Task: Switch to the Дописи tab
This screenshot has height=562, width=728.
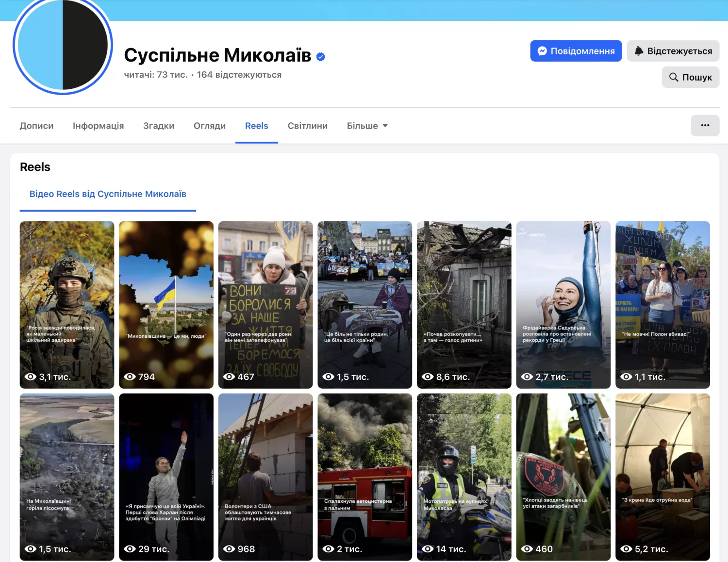Action: [36, 126]
